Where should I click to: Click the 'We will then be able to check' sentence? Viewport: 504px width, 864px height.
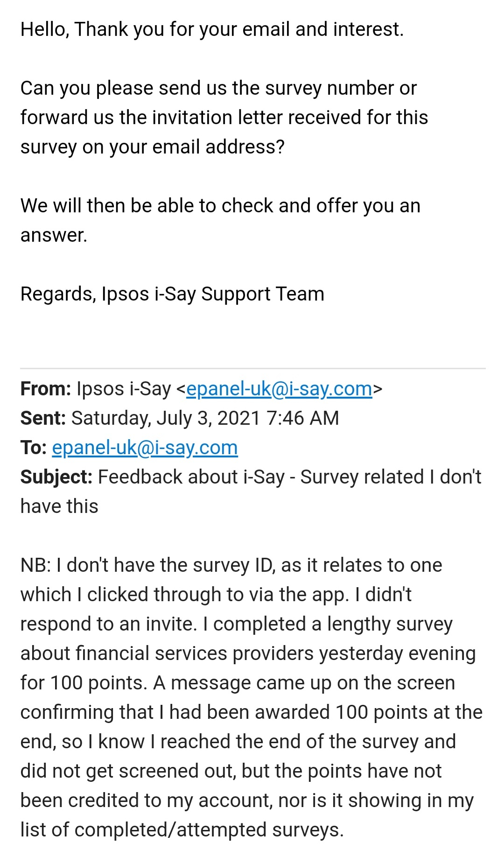[220, 220]
